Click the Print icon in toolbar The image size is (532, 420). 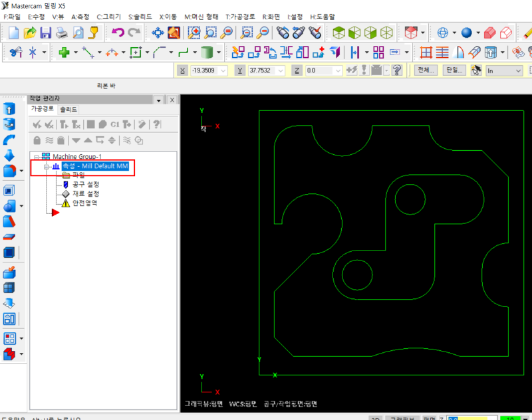click(x=62, y=33)
